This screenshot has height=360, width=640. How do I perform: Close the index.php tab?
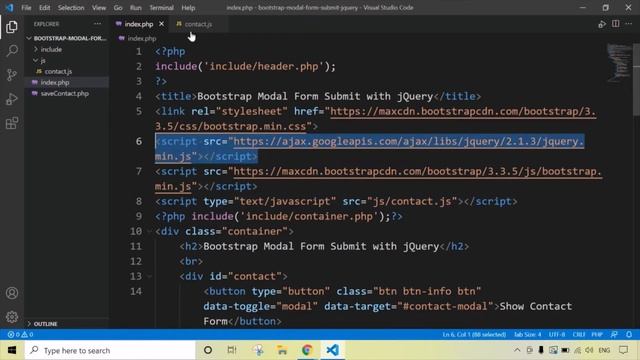click(162, 24)
